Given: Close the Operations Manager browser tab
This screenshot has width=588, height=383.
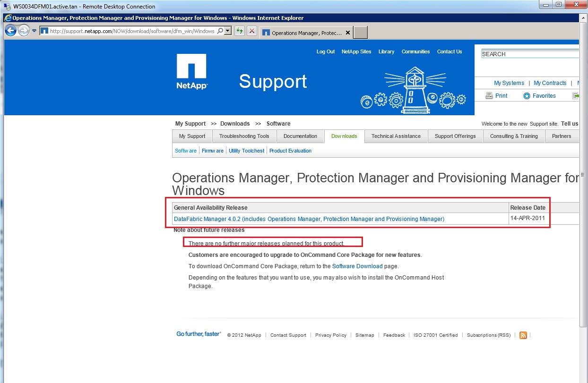Looking at the screenshot, I should point(348,33).
